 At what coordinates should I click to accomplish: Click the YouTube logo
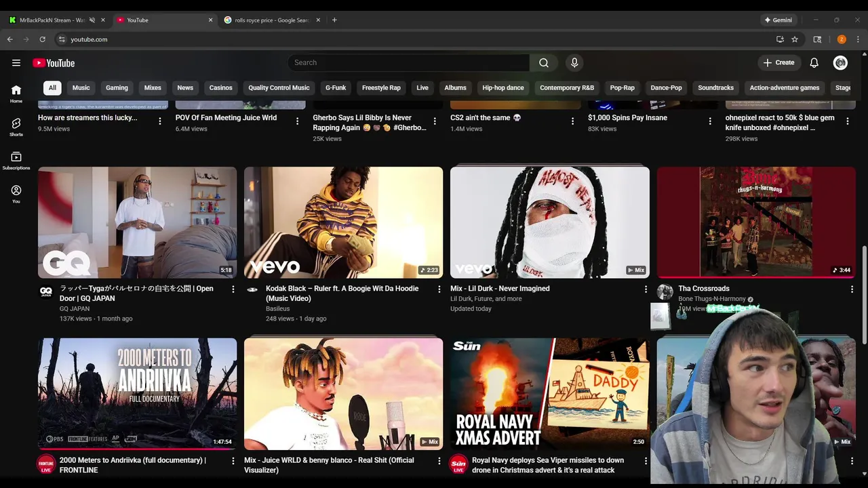54,63
